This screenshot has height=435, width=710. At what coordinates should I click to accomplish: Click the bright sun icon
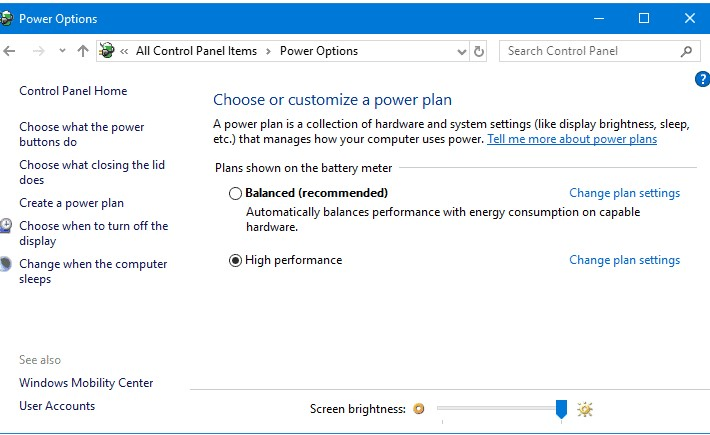585,409
